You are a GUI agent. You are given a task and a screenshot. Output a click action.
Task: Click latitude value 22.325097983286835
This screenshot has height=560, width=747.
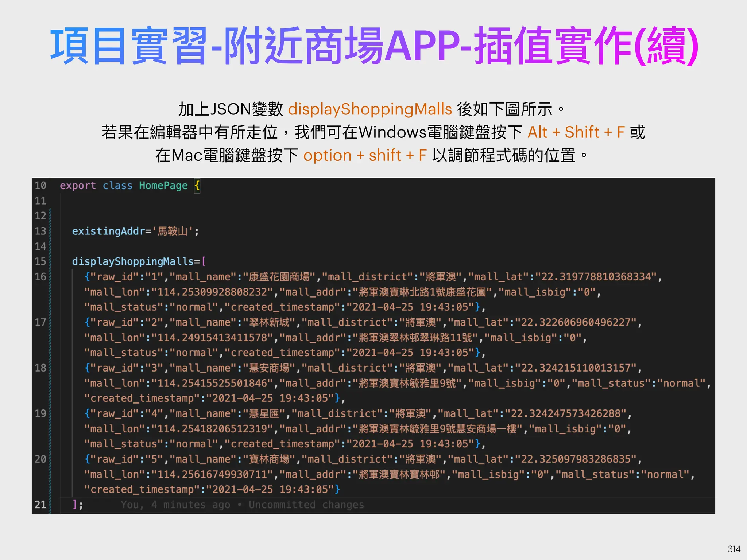[576, 459]
